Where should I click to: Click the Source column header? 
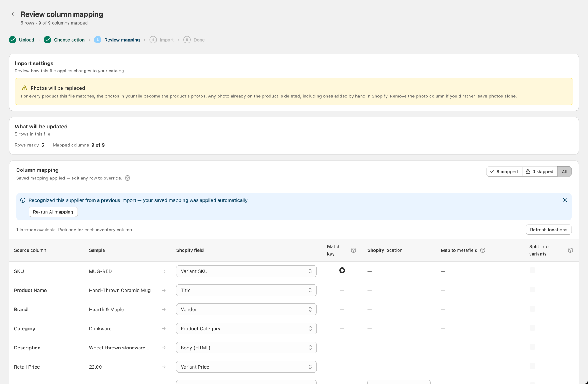[x=30, y=250]
